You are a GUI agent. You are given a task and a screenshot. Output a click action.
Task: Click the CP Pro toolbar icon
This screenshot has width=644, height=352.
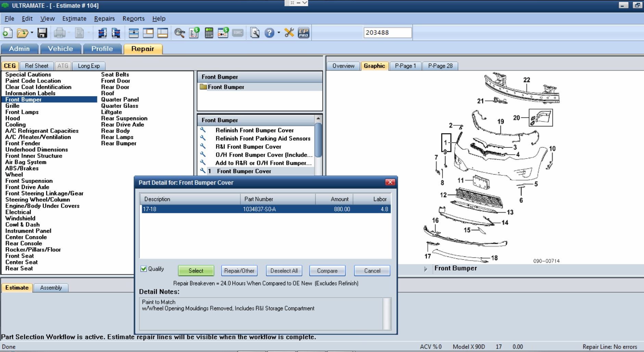point(303,33)
